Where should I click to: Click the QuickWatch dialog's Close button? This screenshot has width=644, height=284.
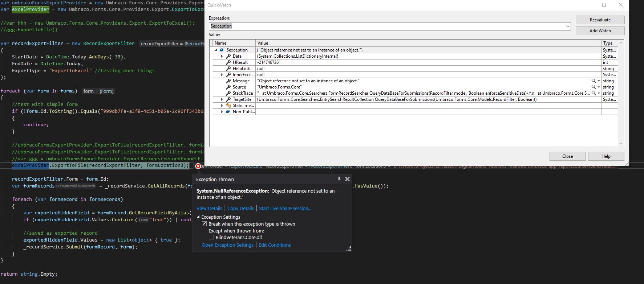tap(567, 156)
